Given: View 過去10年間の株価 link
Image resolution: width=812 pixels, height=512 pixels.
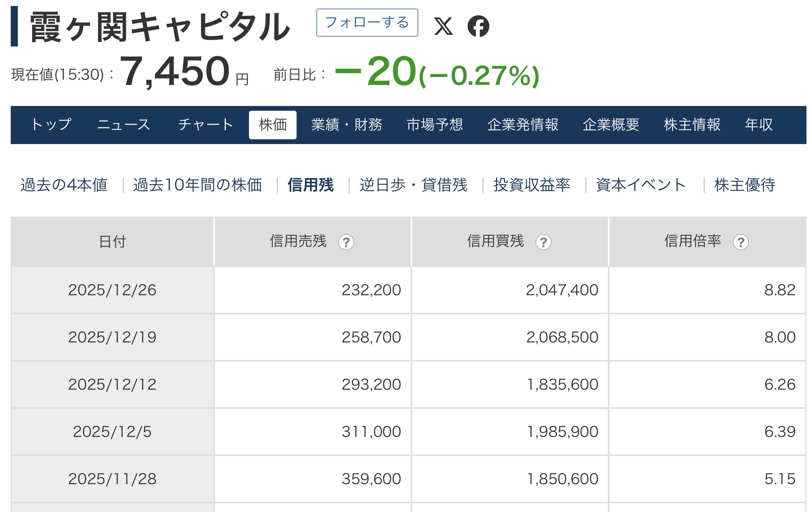Looking at the screenshot, I should pyautogui.click(x=197, y=185).
